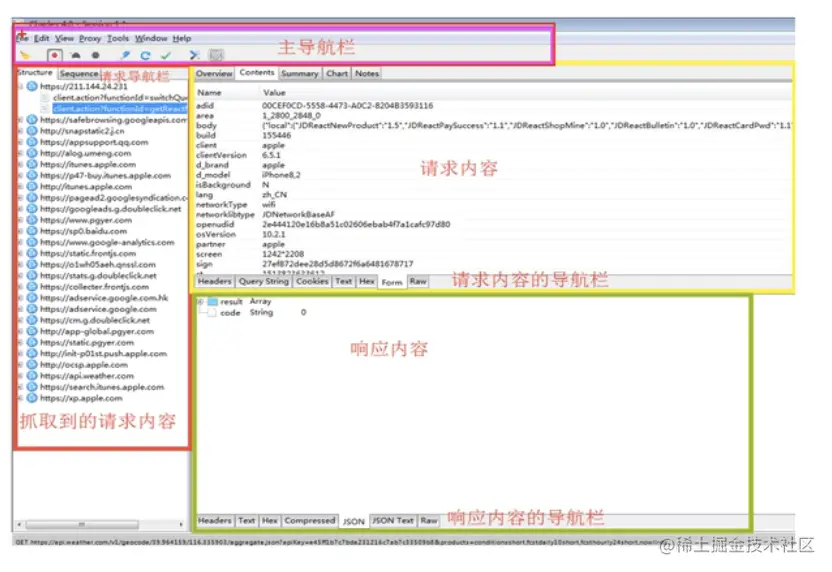Select the client.action?functionId=switchQu request row
This screenshot has width=832, height=572.
(x=120, y=98)
